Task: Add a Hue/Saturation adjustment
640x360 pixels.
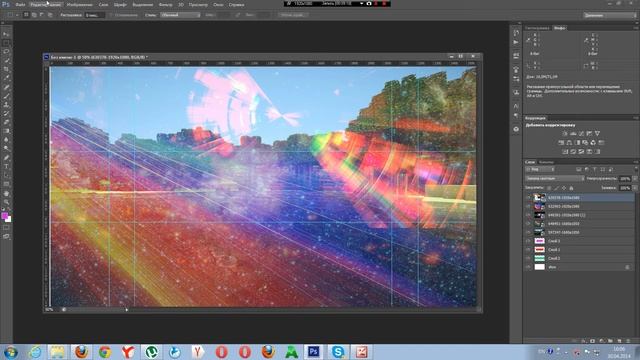Action: [561, 142]
